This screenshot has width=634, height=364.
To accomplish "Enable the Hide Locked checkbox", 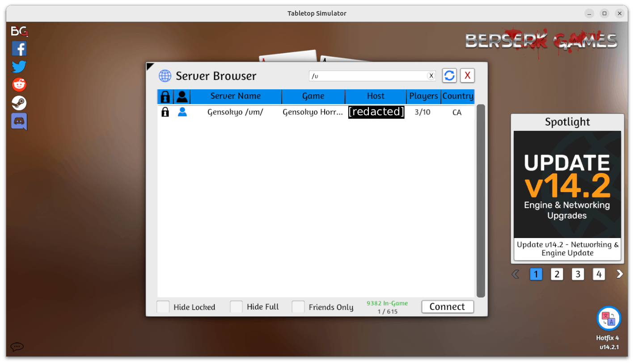I will coord(163,307).
